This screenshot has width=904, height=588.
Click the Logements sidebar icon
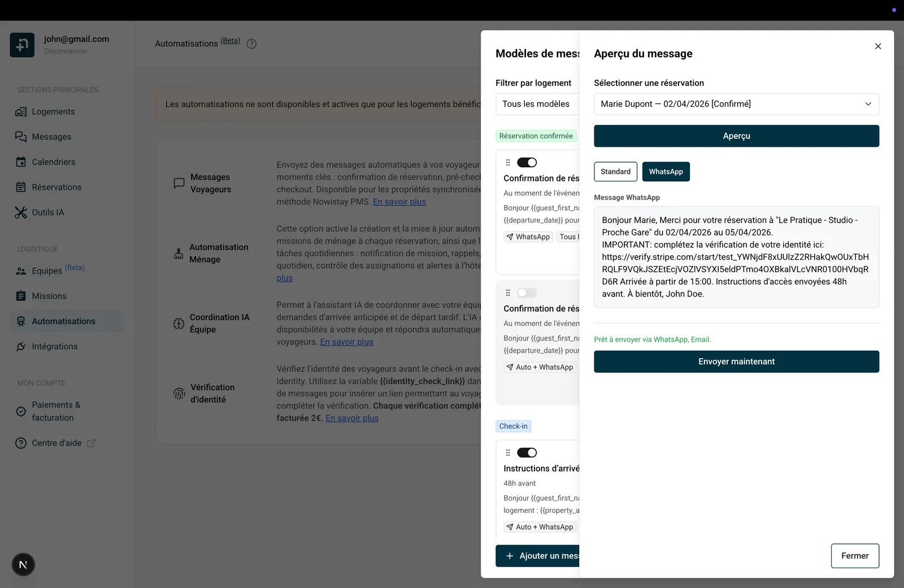coord(21,112)
